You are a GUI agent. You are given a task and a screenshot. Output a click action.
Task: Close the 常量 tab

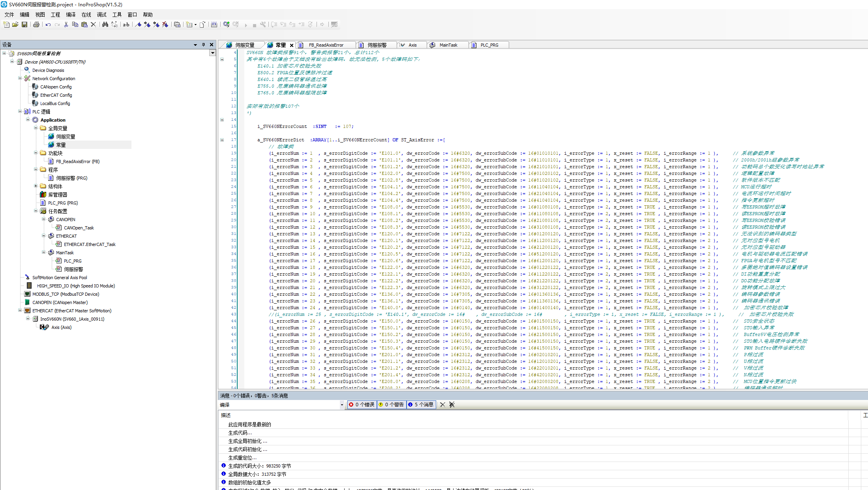[x=292, y=45]
